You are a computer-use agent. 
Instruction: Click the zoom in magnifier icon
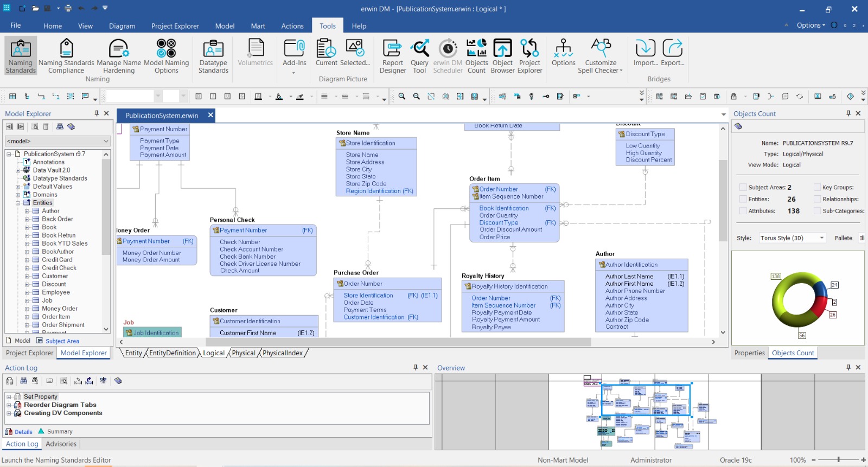click(x=402, y=97)
